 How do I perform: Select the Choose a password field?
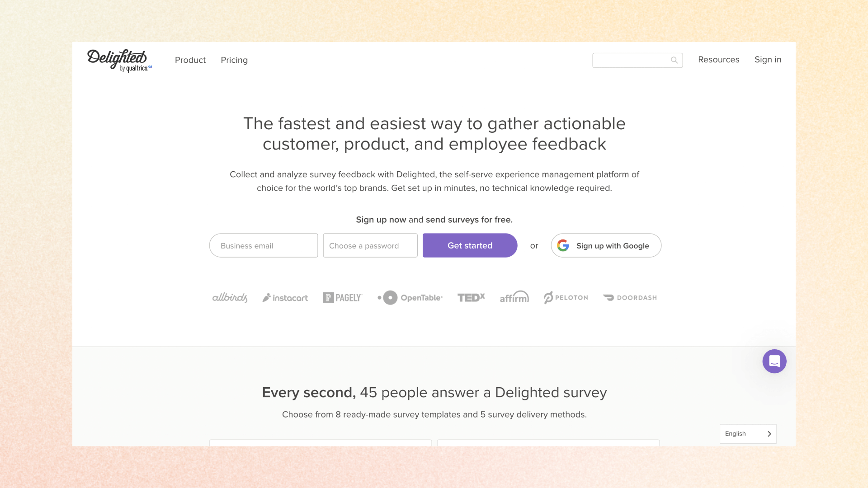pyautogui.click(x=370, y=245)
